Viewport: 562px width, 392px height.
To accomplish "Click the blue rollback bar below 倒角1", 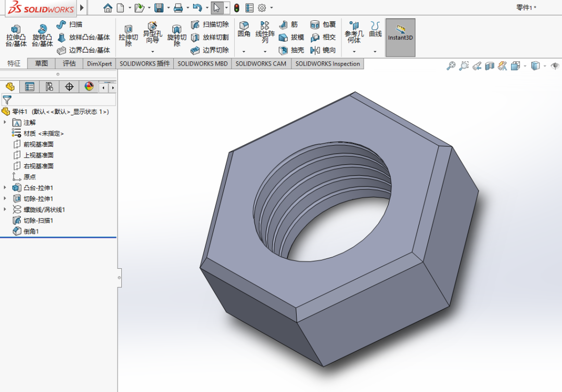I will tap(58, 238).
